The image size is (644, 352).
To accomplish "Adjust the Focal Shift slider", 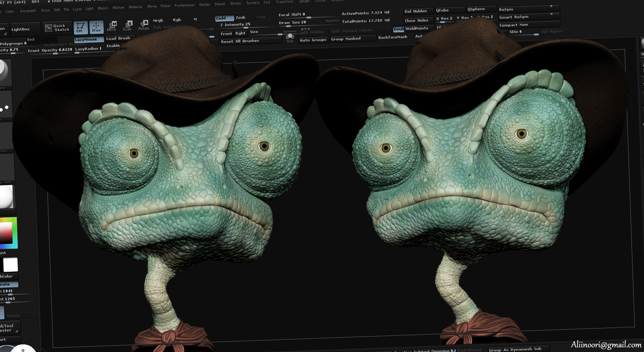I will 308,15.
